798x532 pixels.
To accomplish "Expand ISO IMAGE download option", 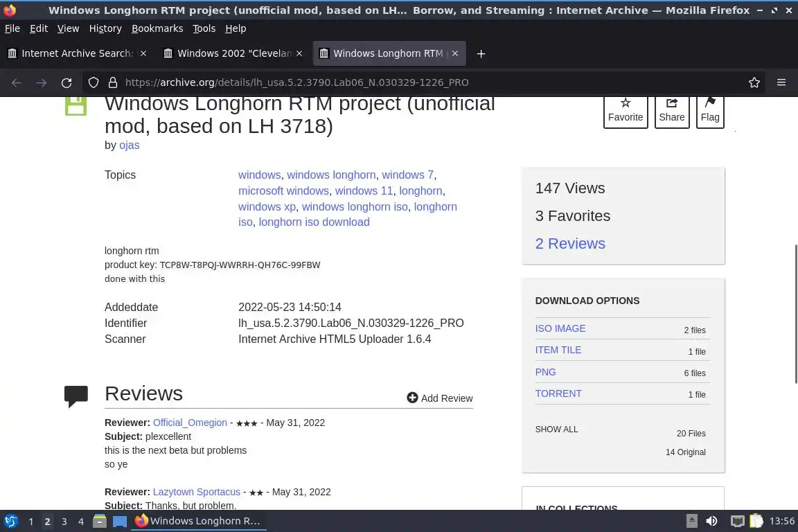I will [x=560, y=328].
